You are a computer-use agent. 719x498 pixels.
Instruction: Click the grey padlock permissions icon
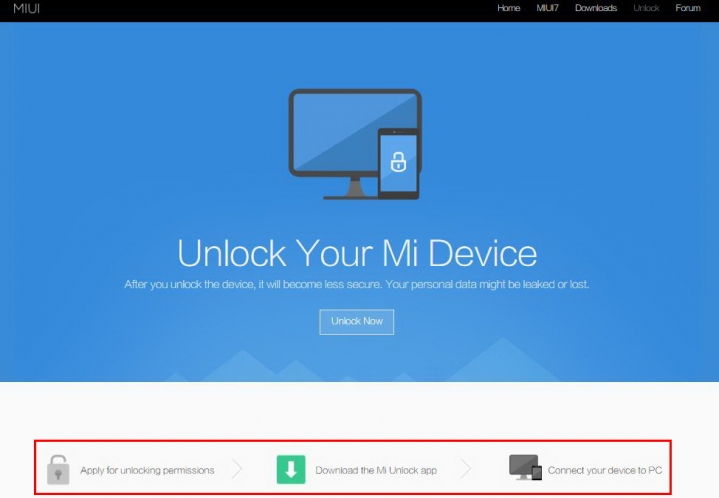pos(58,470)
